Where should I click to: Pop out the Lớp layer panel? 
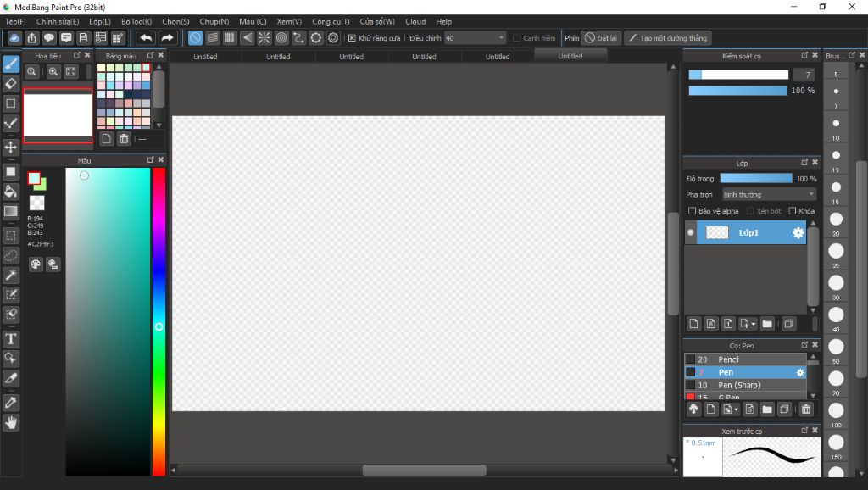click(x=804, y=163)
